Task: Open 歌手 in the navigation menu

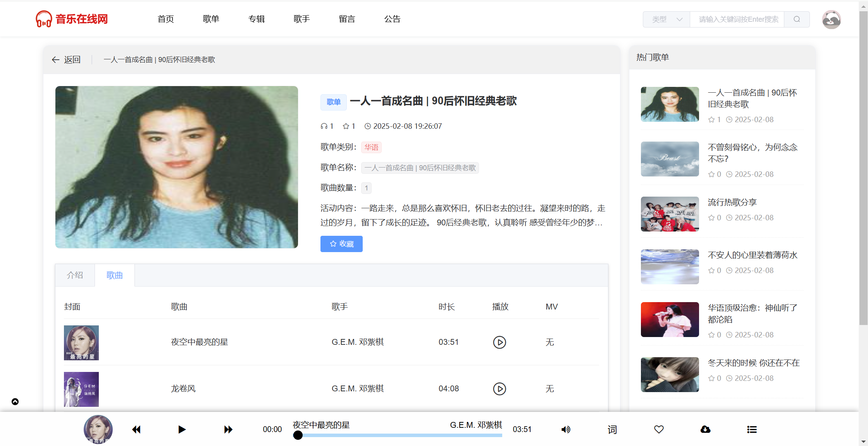Action: 301,19
